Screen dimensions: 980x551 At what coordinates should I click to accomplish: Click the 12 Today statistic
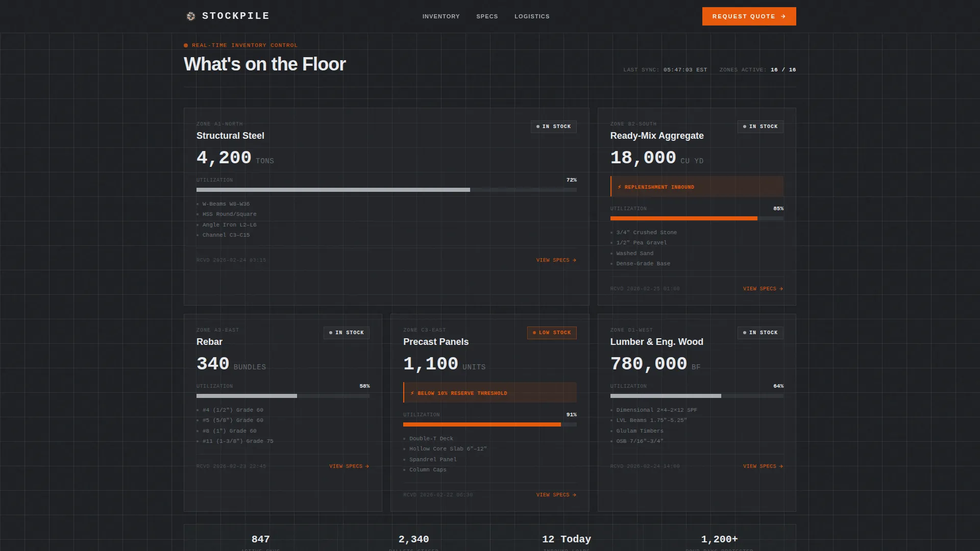pyautogui.click(x=567, y=539)
